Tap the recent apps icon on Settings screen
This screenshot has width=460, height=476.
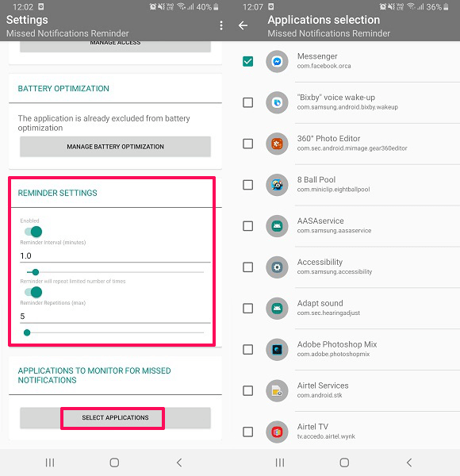[x=50, y=463]
